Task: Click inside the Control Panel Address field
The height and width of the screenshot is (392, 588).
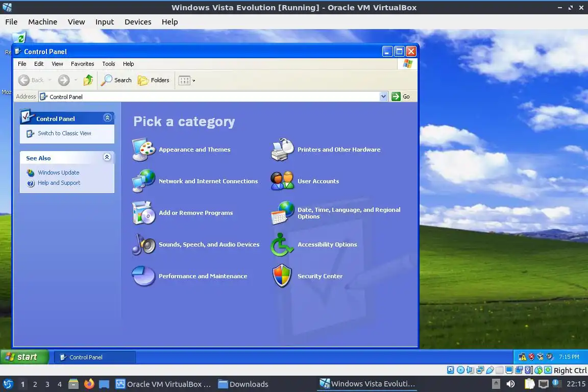Action: [213, 96]
